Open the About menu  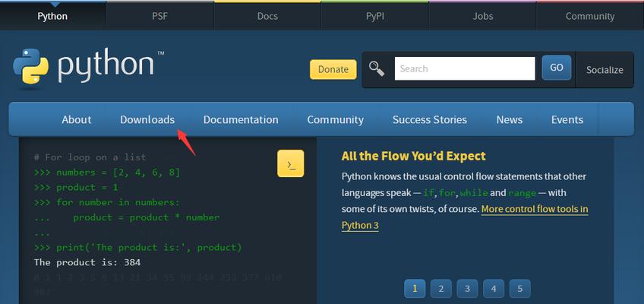(x=77, y=119)
